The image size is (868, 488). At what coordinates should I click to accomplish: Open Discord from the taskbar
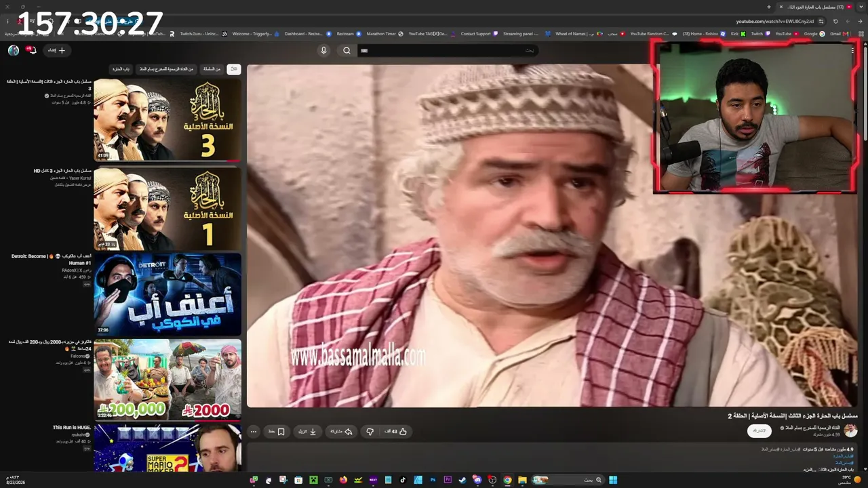click(x=477, y=480)
